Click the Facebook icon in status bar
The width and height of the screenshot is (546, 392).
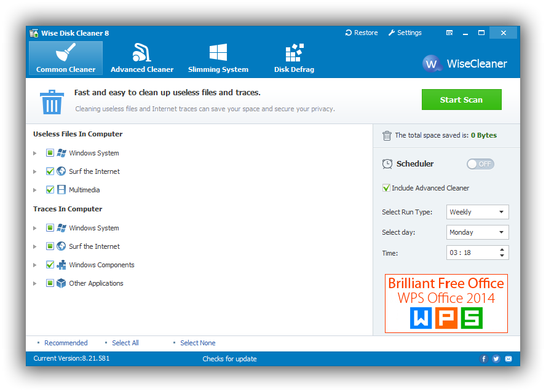pyautogui.click(x=484, y=359)
